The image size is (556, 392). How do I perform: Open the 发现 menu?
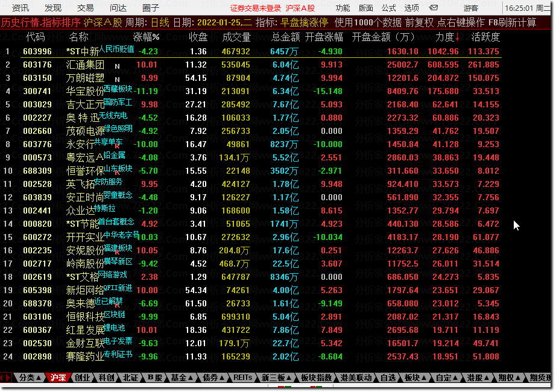[x=53, y=8]
